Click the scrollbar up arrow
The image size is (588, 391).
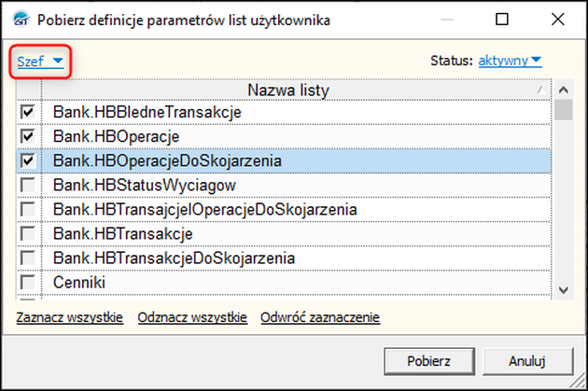pyautogui.click(x=563, y=90)
